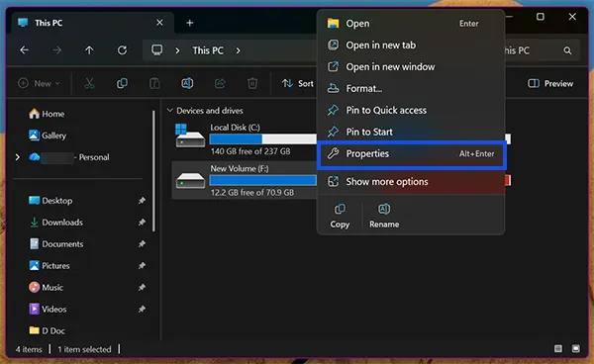Click the Paste clipboard icon

pos(154,83)
